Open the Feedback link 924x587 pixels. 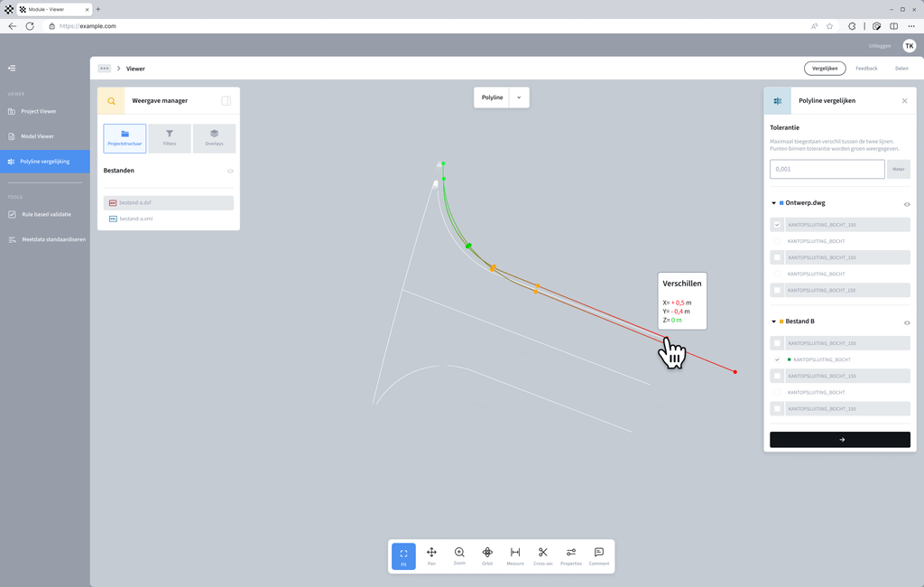(866, 69)
